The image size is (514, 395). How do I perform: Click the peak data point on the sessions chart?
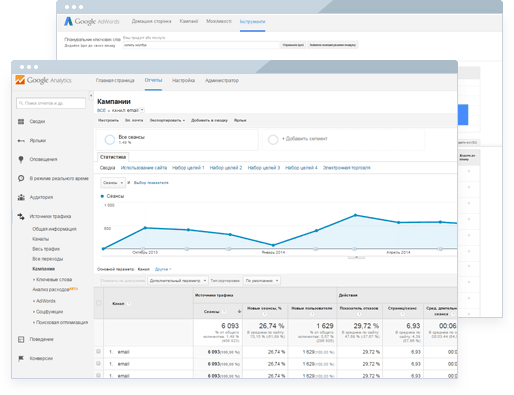(x=355, y=215)
